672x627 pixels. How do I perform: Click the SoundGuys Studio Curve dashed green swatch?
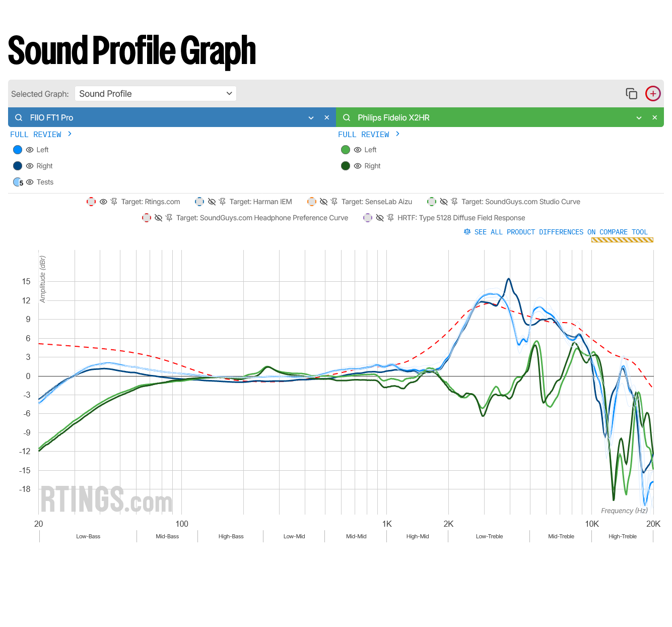[431, 202]
